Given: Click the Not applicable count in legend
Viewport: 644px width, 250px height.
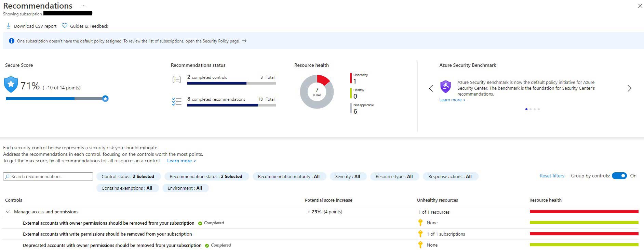Looking at the screenshot, I should point(355,111).
